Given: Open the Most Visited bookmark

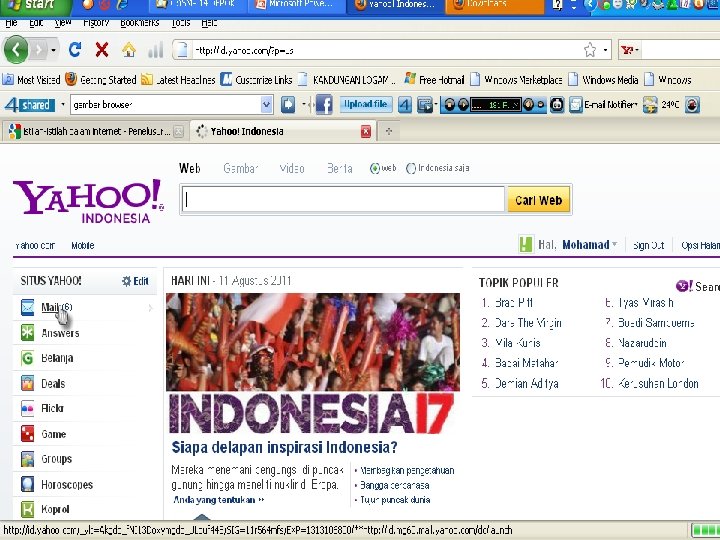Looking at the screenshot, I should pyautogui.click(x=31, y=80).
